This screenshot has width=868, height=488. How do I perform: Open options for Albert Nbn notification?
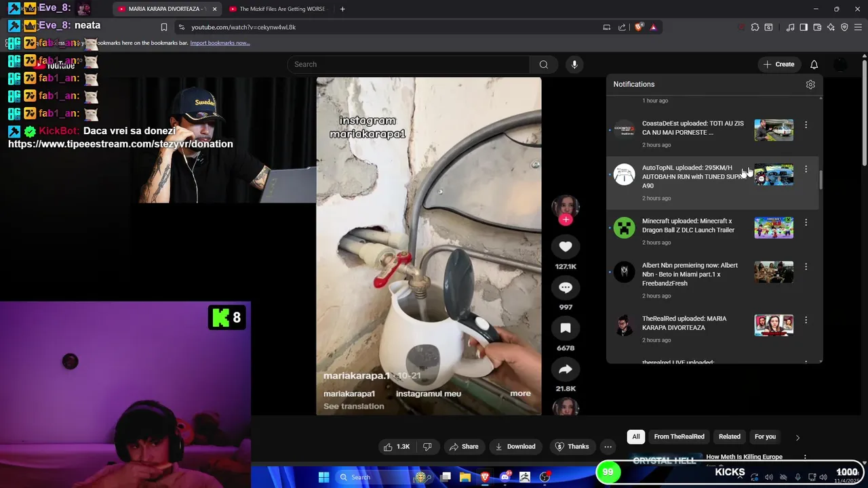click(806, 266)
